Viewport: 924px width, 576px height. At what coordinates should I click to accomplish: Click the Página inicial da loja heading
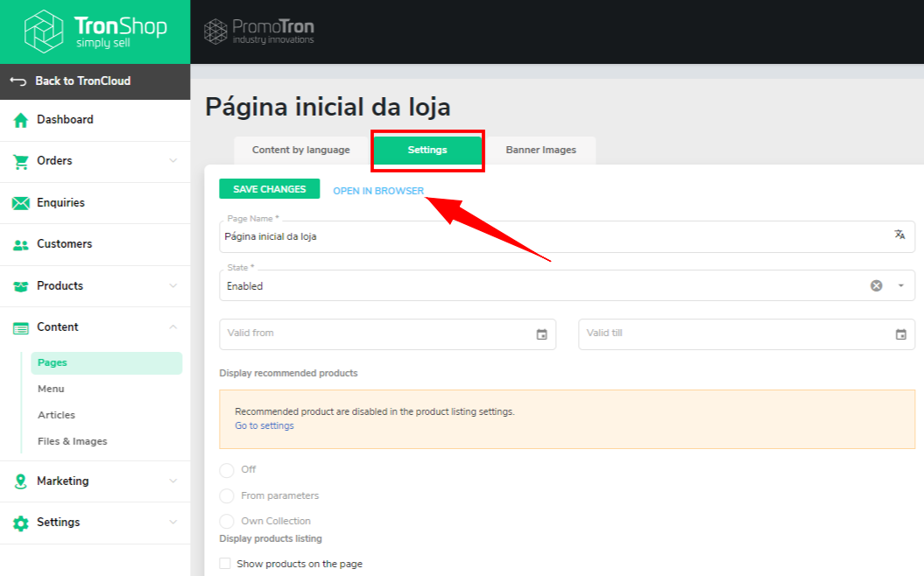coord(328,107)
